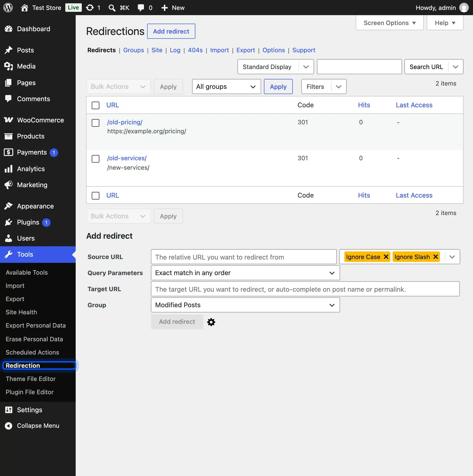Image resolution: width=473 pixels, height=476 pixels.
Task: Open the updates icon showing 1
Action: point(90,8)
